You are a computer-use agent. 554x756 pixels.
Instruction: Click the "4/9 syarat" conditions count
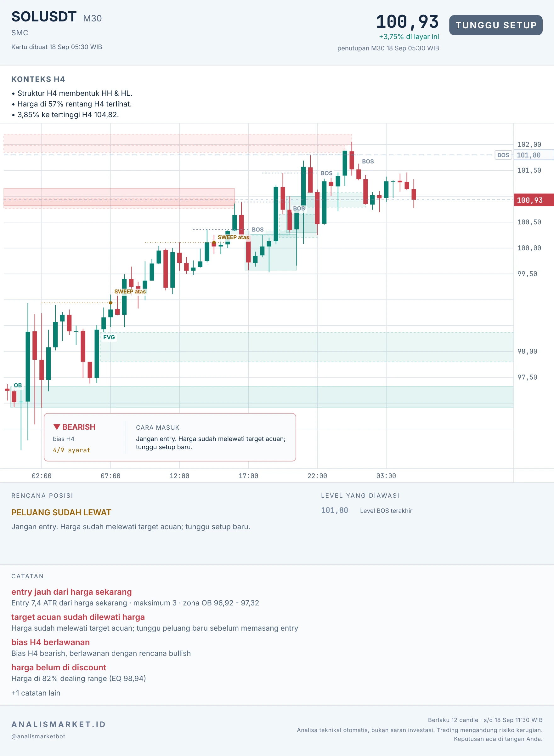(x=72, y=450)
